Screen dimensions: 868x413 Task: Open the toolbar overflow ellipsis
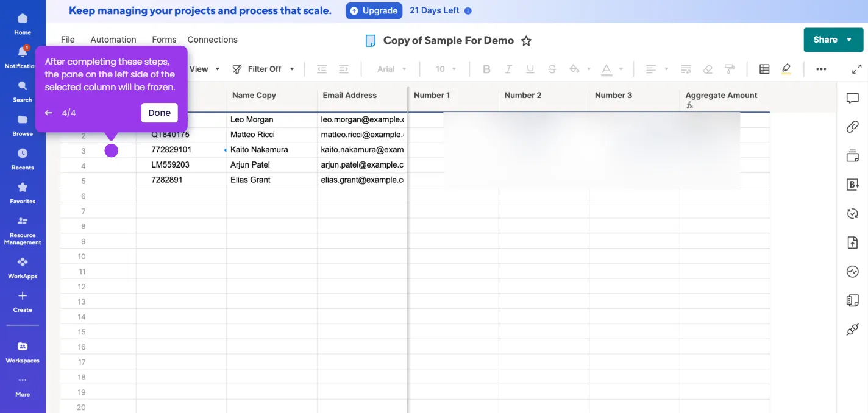coord(821,69)
